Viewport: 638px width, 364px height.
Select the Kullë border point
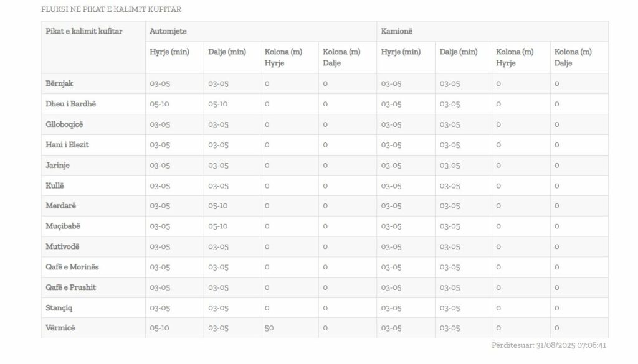tap(55, 185)
